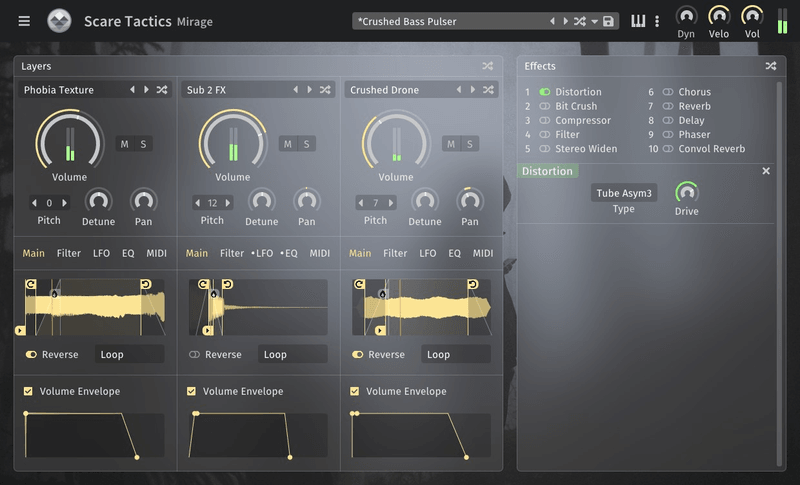Open the Loop mode dropdown for Phobia Texture
The image size is (800, 485).
coord(130,354)
